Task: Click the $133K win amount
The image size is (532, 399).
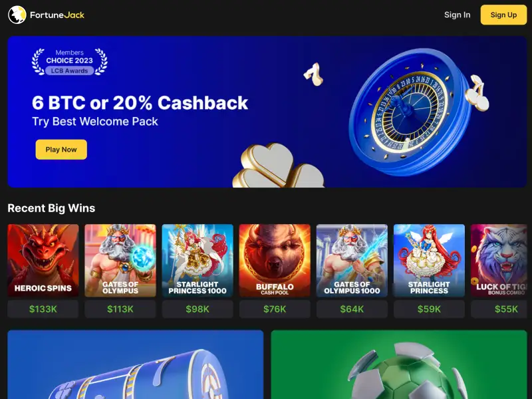Action: click(43, 309)
